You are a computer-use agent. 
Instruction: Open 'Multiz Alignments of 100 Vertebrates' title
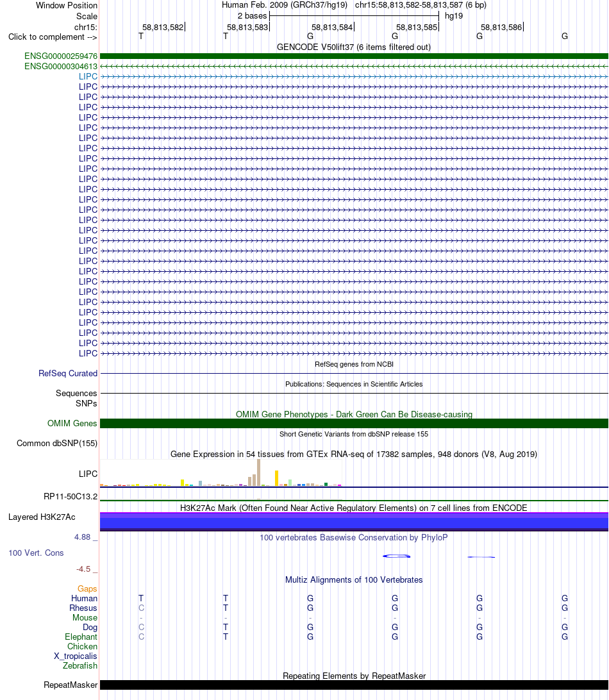(x=354, y=580)
